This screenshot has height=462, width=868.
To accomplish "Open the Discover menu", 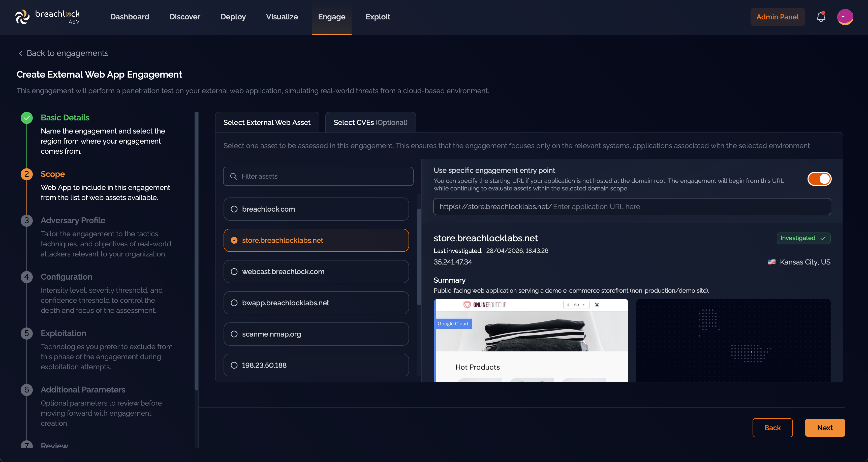I will (185, 17).
